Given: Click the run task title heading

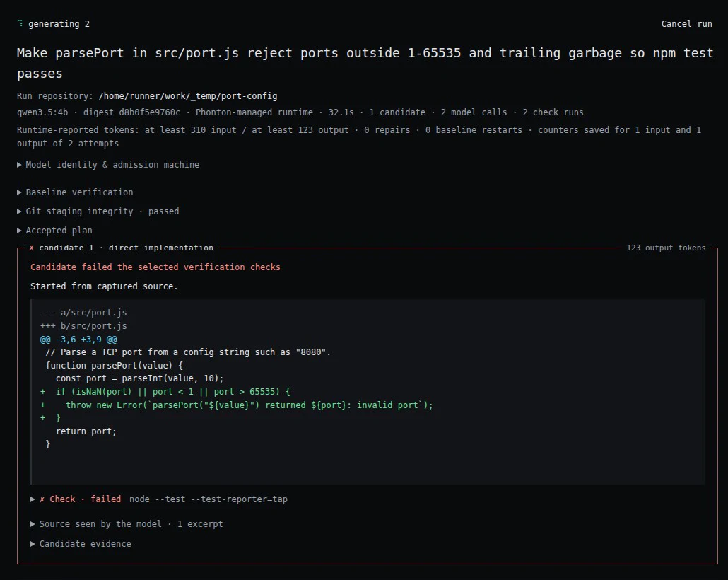Looking at the screenshot, I should coord(365,63).
